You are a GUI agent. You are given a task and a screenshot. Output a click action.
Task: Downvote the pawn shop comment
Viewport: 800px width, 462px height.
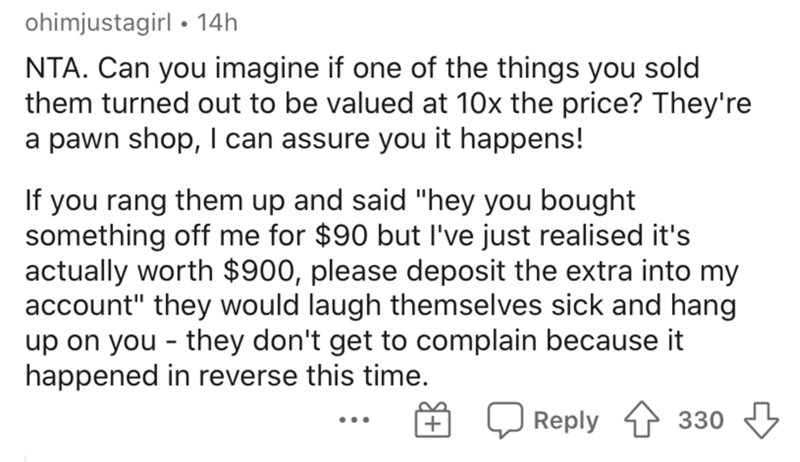coord(762,421)
